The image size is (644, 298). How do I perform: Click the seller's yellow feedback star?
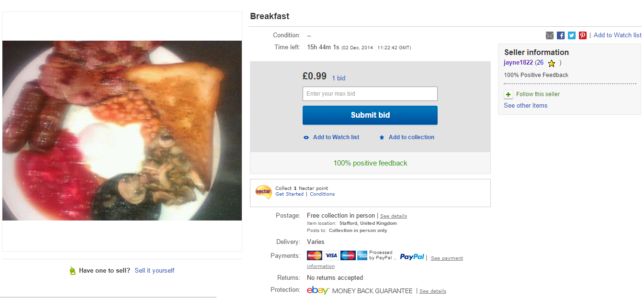[552, 63]
